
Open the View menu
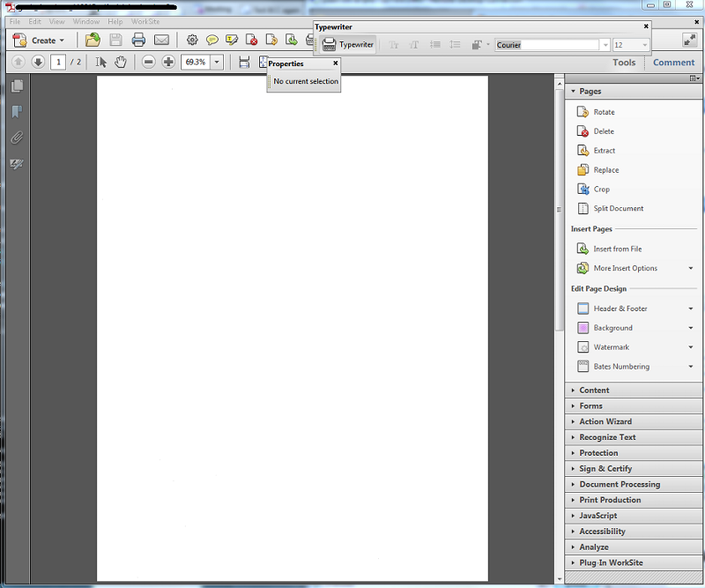56,20
